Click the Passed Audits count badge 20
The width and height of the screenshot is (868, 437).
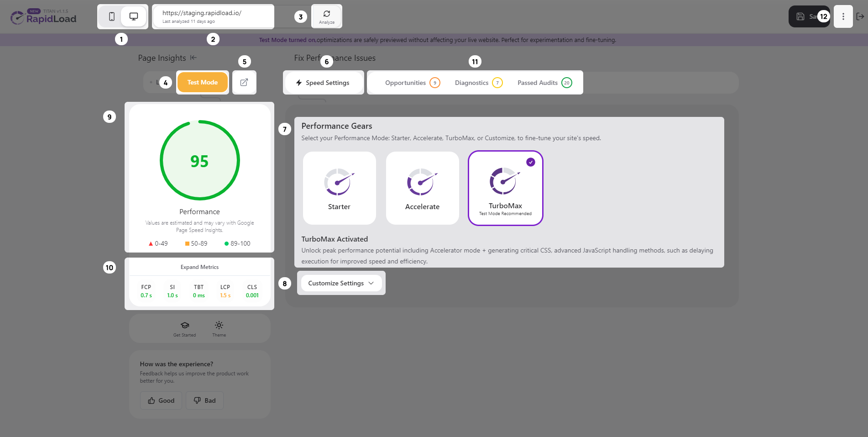[567, 83]
